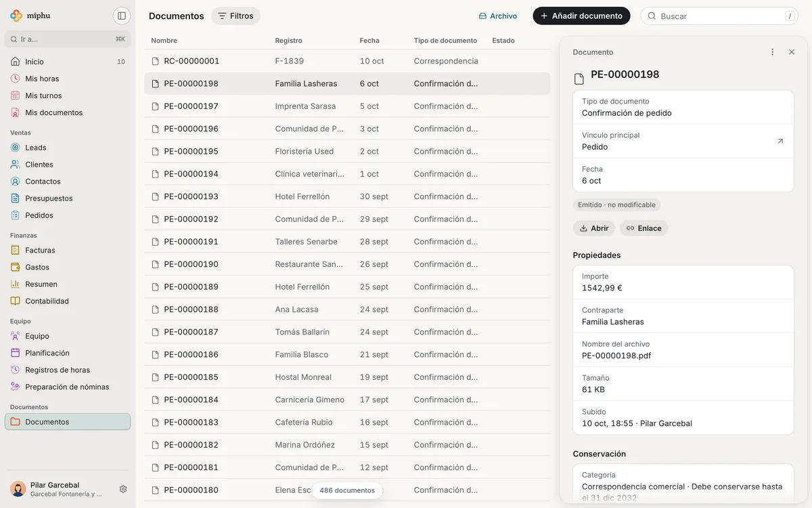Open the Filtros filter menu

235,16
